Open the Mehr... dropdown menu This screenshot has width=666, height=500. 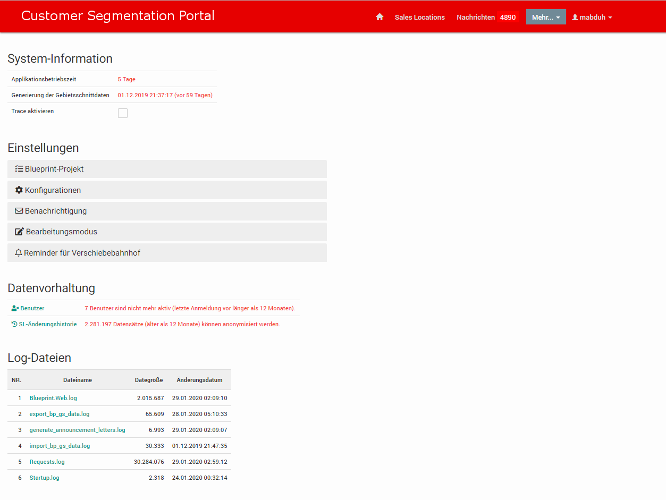[545, 17]
